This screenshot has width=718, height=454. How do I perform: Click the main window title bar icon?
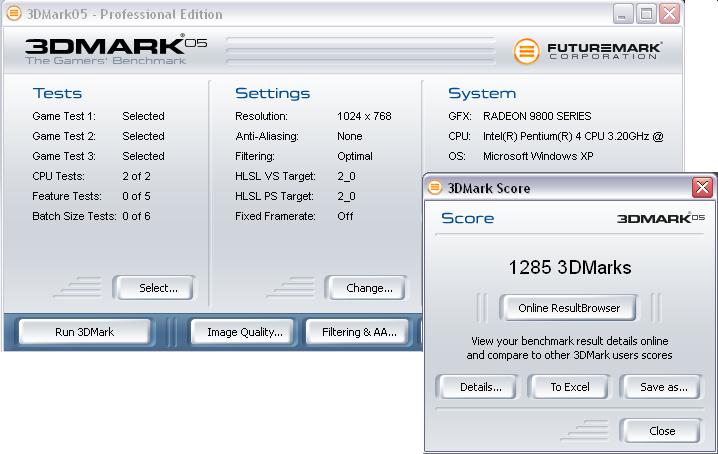pos(12,13)
